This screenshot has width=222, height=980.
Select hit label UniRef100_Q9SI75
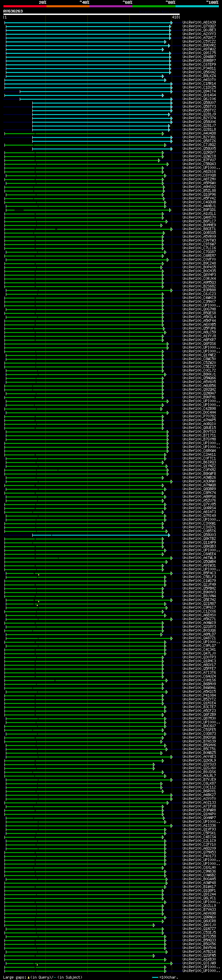(x=199, y=53)
